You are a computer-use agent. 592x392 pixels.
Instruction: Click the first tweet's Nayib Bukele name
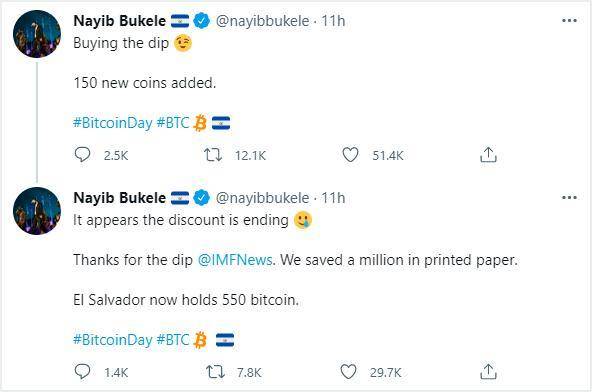119,21
